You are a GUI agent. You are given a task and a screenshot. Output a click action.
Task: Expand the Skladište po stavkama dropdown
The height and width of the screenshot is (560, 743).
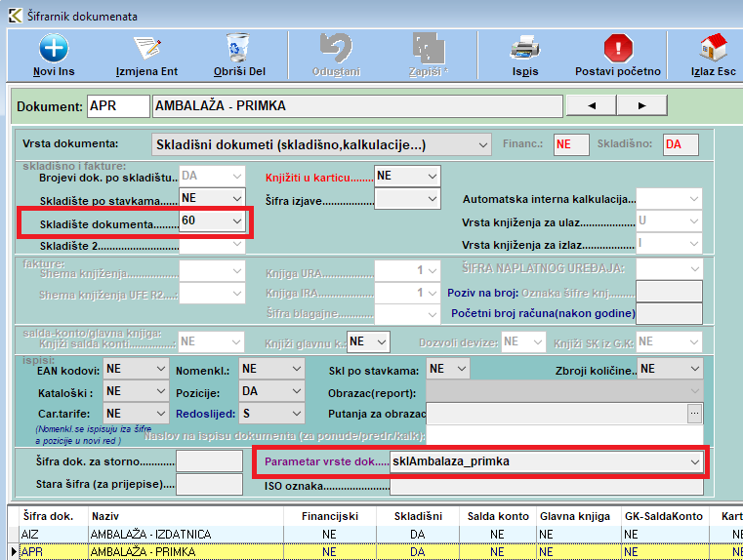237,198
